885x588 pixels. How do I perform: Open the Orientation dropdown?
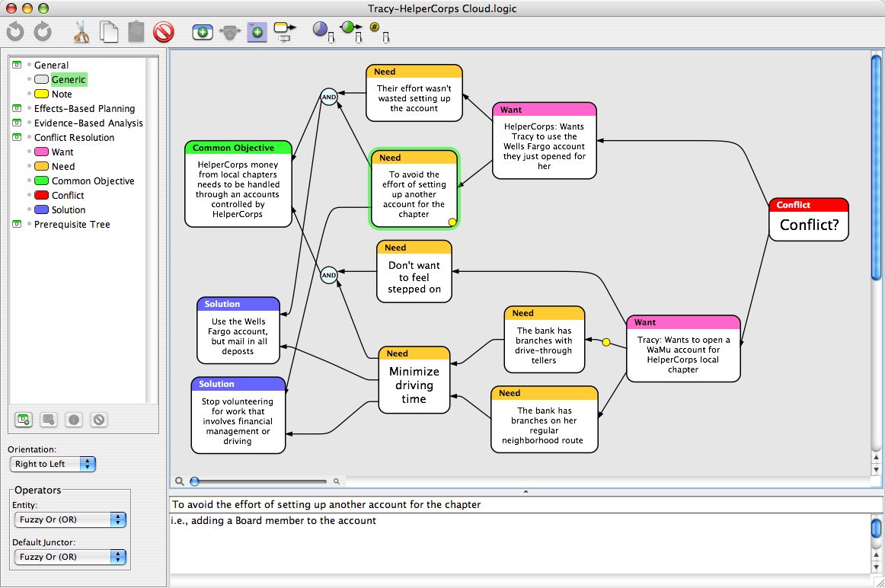[52, 464]
